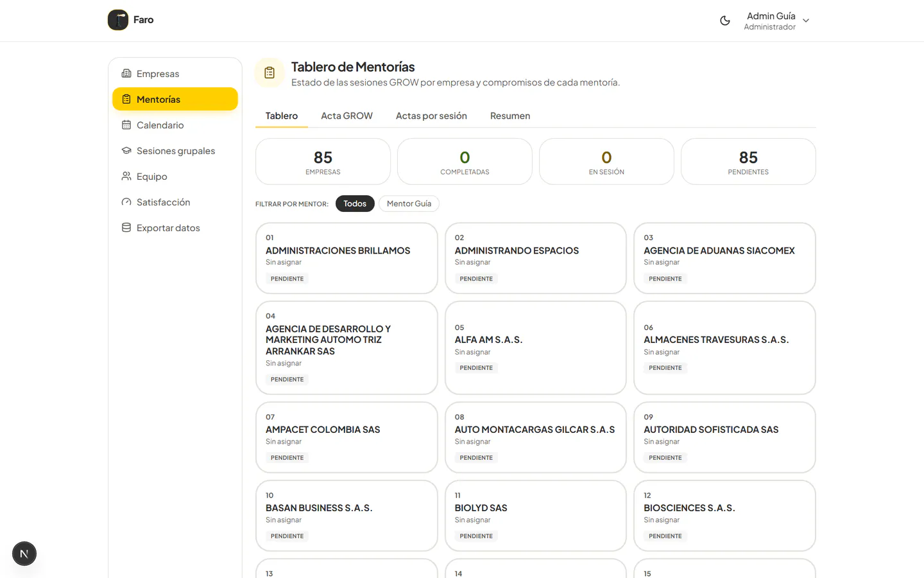Viewport: 924px width, 578px height.
Task: Click the Sesiones grupales graduation cap icon
Action: 126,150
